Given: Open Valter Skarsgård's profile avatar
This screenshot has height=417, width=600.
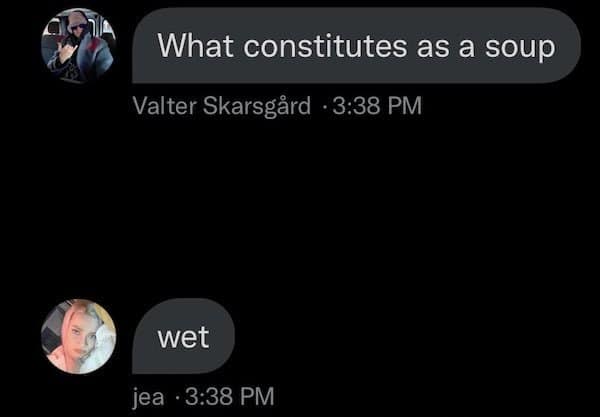Looking at the screenshot, I should point(78,45).
